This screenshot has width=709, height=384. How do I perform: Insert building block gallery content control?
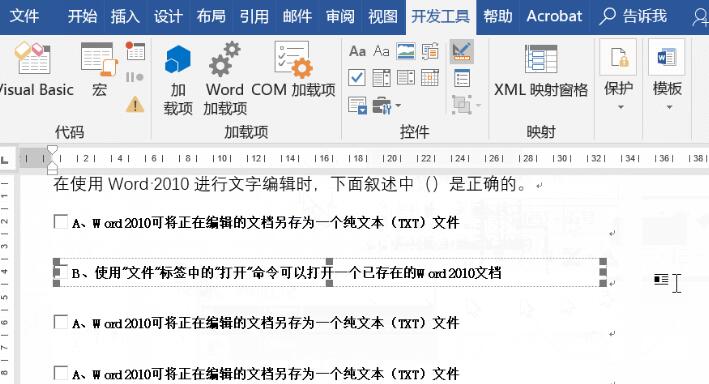pyautogui.click(x=430, y=51)
